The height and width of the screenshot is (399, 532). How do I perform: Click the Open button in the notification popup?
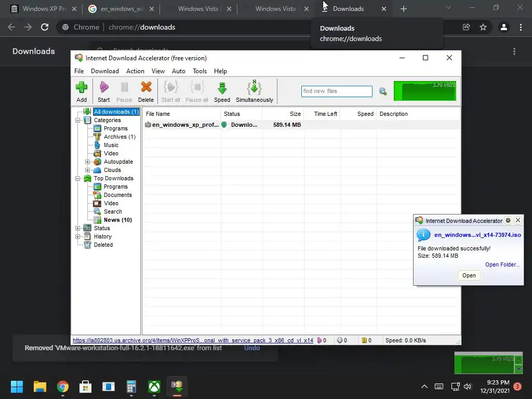pyautogui.click(x=469, y=275)
